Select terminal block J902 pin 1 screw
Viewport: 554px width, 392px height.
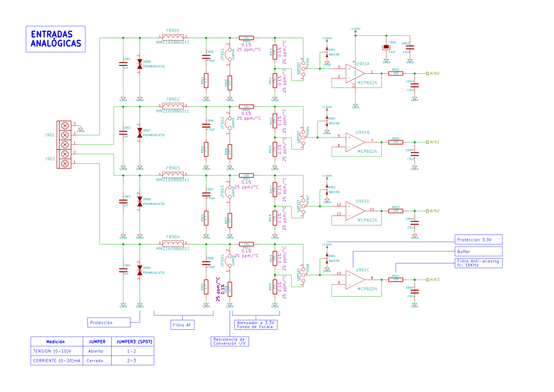coord(65,164)
